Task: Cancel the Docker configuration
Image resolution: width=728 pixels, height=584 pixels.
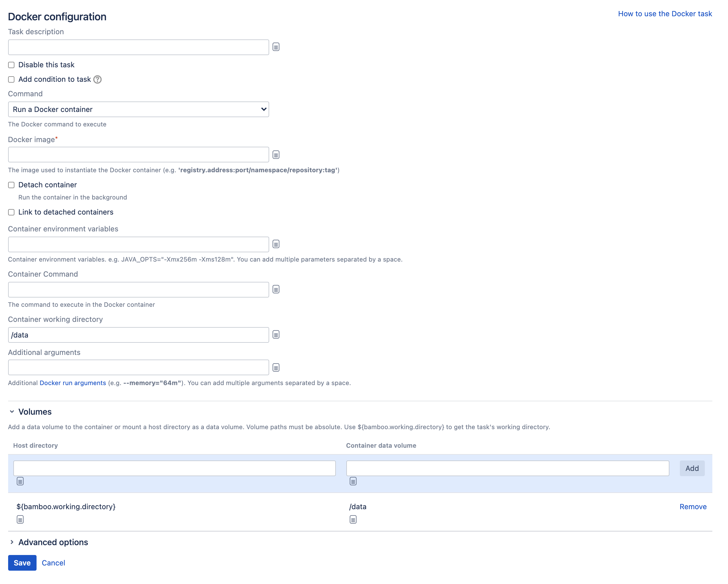Action: click(x=53, y=563)
